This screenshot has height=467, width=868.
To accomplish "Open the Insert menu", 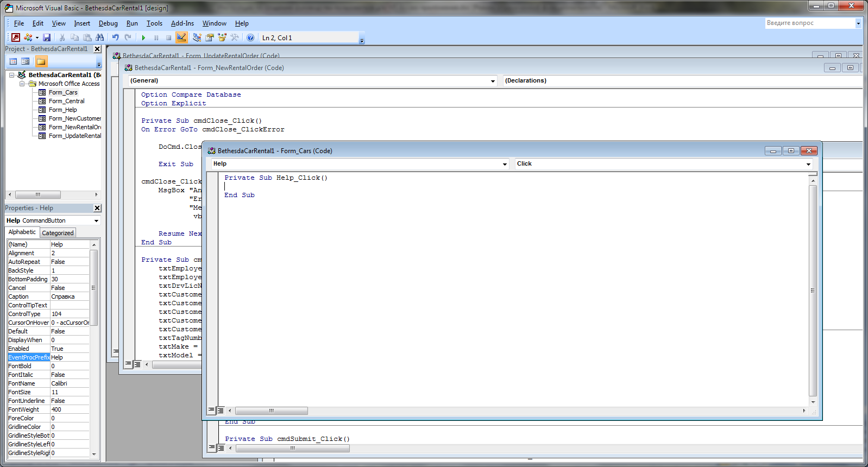I will 82,23.
